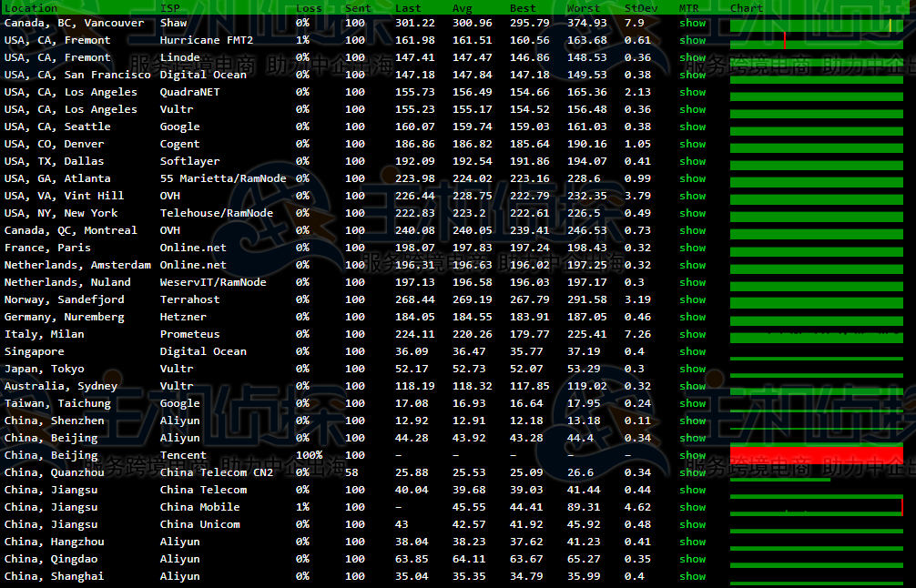Screen dimensions: 916x588
Task: Click the Location column header
Action: click(x=31, y=8)
